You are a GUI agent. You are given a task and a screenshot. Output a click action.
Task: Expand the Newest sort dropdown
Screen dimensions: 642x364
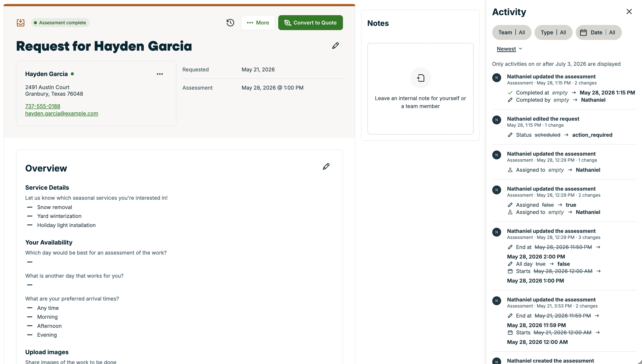(509, 49)
